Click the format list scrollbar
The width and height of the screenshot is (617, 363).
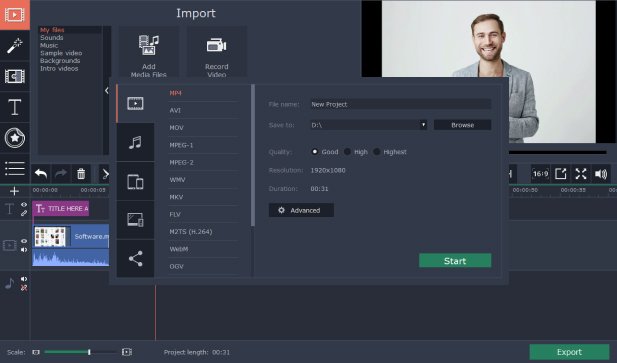pos(253,155)
